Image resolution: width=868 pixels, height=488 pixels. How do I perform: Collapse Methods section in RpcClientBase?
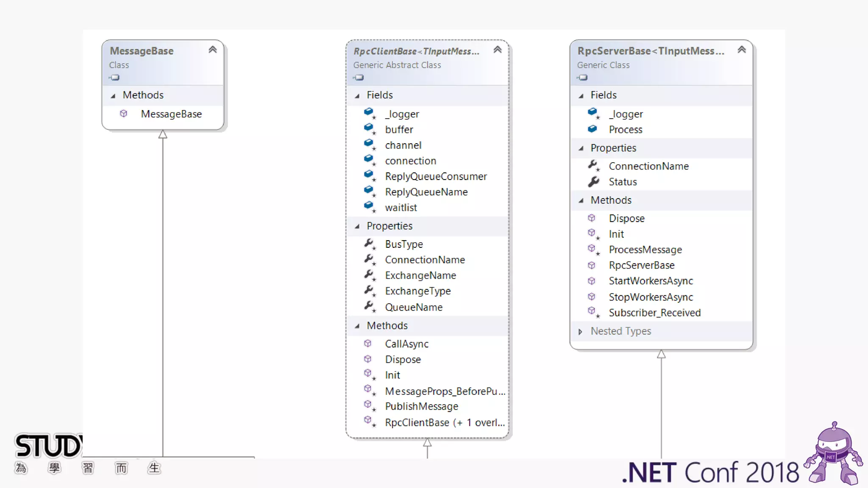357,326
